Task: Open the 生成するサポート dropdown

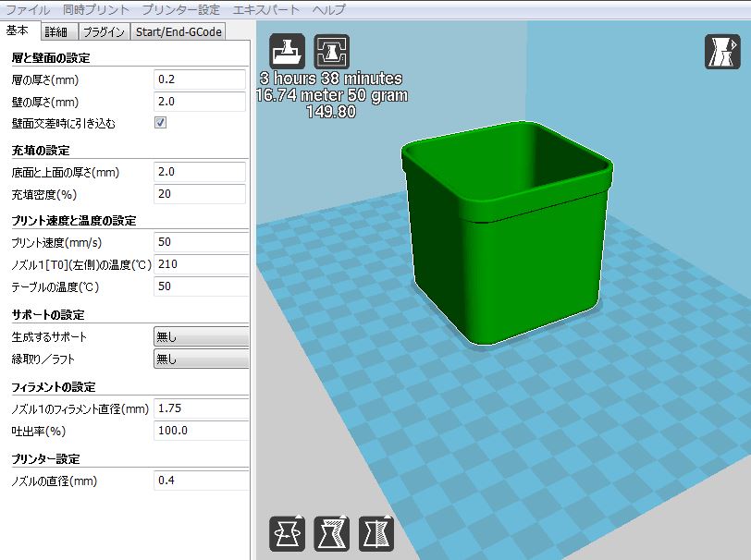Action: pyautogui.click(x=201, y=337)
